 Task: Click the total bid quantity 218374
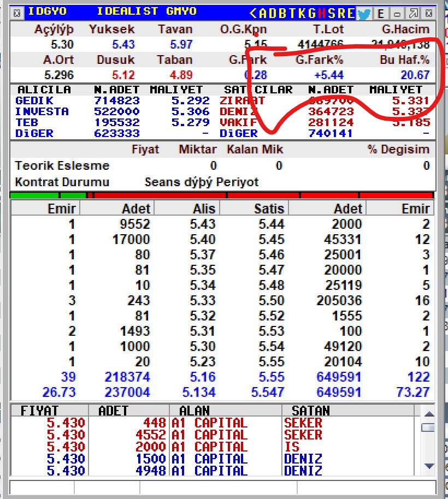(x=127, y=377)
